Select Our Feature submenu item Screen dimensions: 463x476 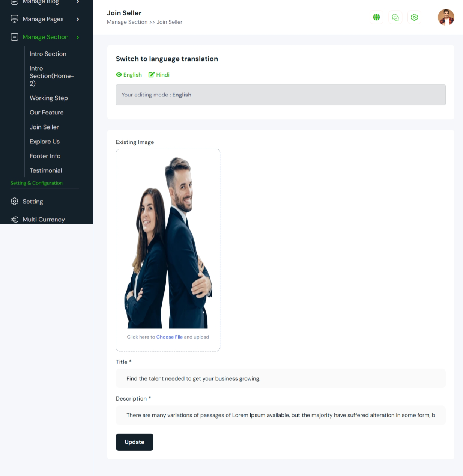click(x=47, y=112)
